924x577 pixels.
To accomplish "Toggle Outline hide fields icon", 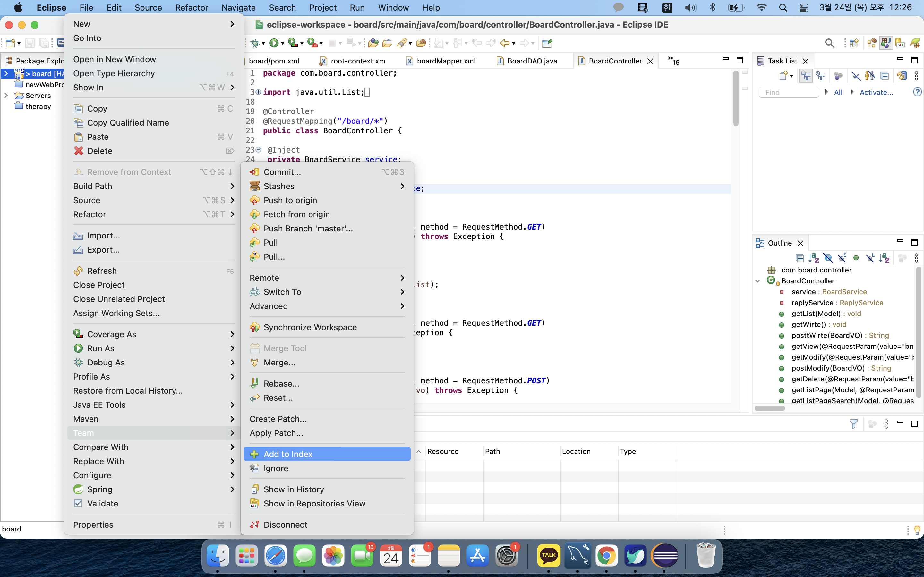I will coord(828,258).
